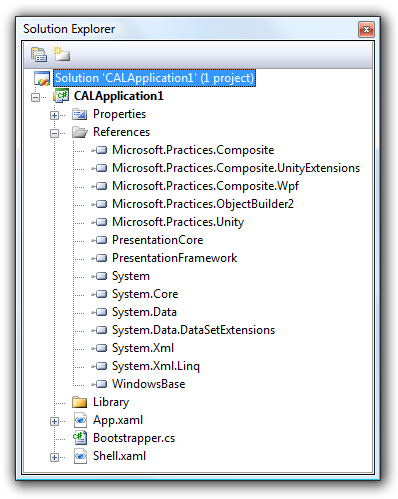Image resolution: width=398 pixels, height=499 pixels.
Task: Click the reference icon beside Microsoft.Practices.Unity
Action: coord(99,222)
